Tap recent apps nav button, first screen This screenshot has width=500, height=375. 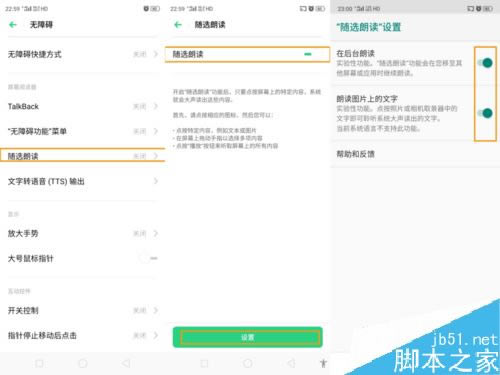tap(39, 363)
